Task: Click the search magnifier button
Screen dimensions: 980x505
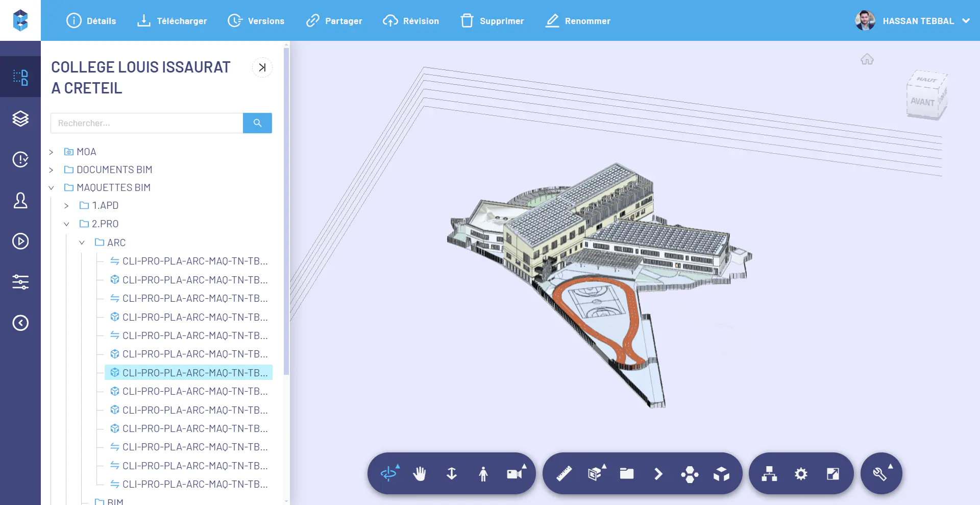Action: pyautogui.click(x=257, y=123)
